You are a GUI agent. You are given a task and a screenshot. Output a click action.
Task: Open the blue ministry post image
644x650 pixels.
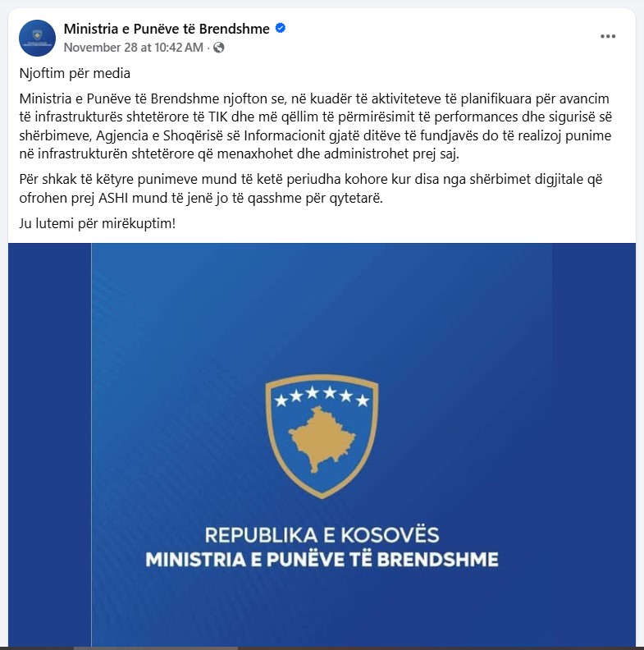[x=322, y=328]
